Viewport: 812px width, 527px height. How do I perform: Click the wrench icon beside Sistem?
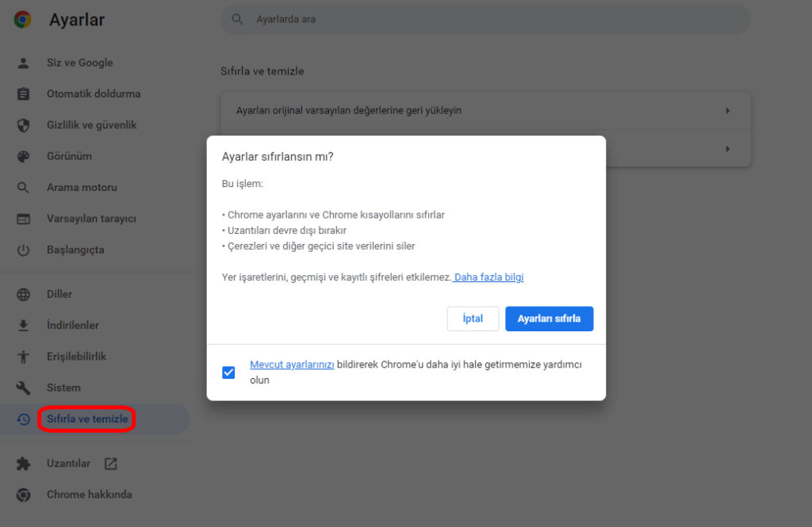[23, 388]
